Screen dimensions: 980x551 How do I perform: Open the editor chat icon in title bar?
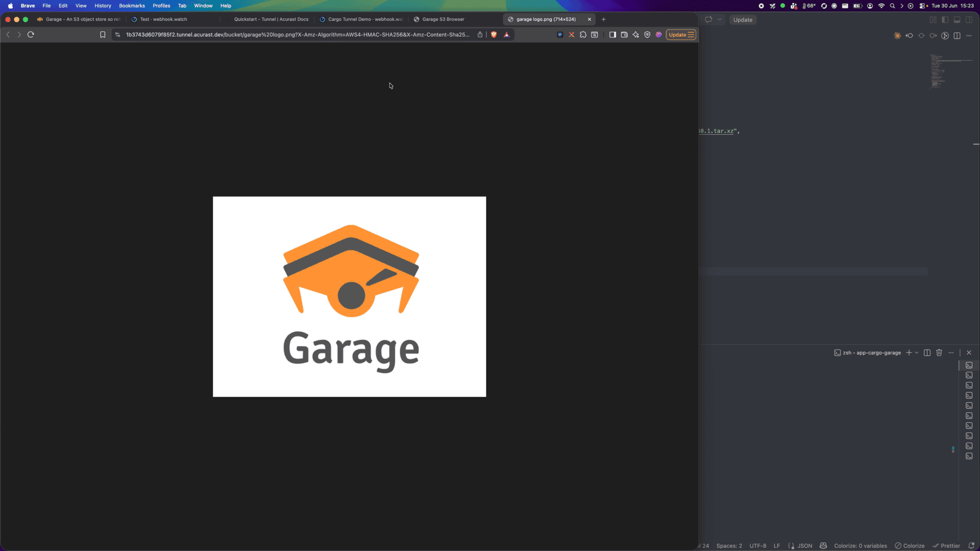pos(709,20)
